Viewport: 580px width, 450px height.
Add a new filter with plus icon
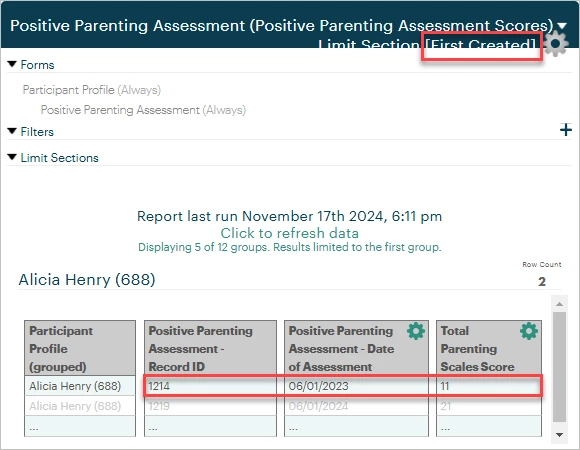click(x=566, y=130)
